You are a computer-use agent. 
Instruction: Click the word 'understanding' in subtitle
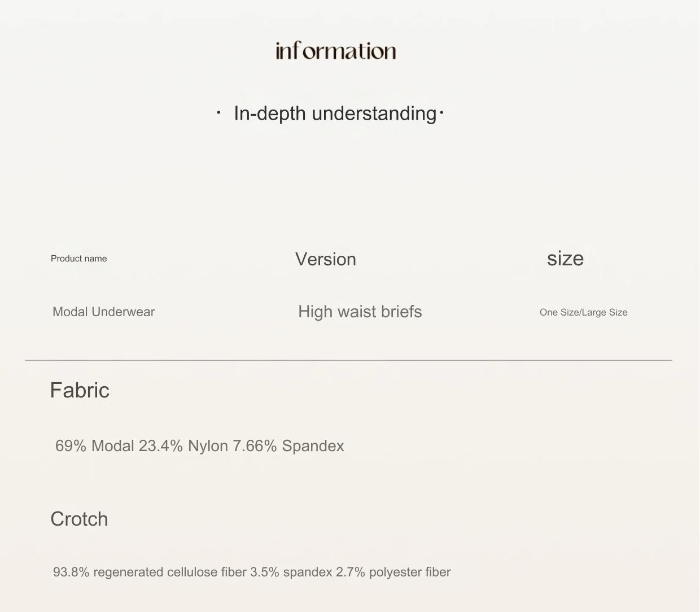click(x=374, y=113)
